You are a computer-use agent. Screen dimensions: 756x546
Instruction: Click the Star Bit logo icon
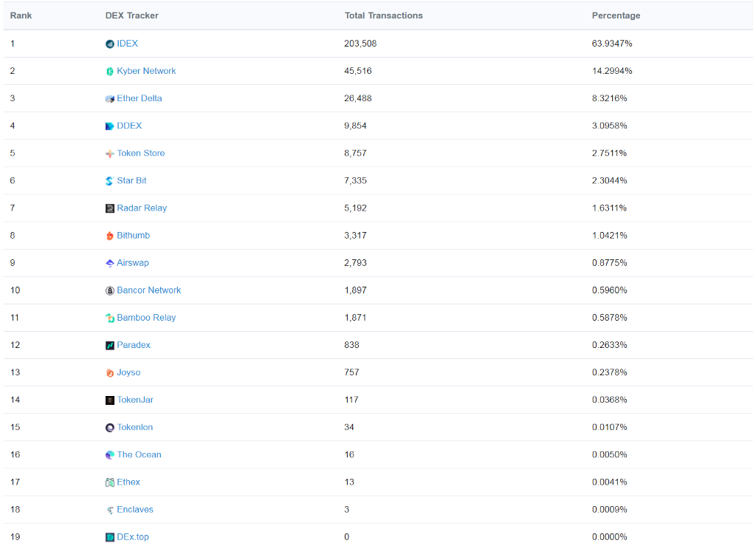tap(110, 181)
